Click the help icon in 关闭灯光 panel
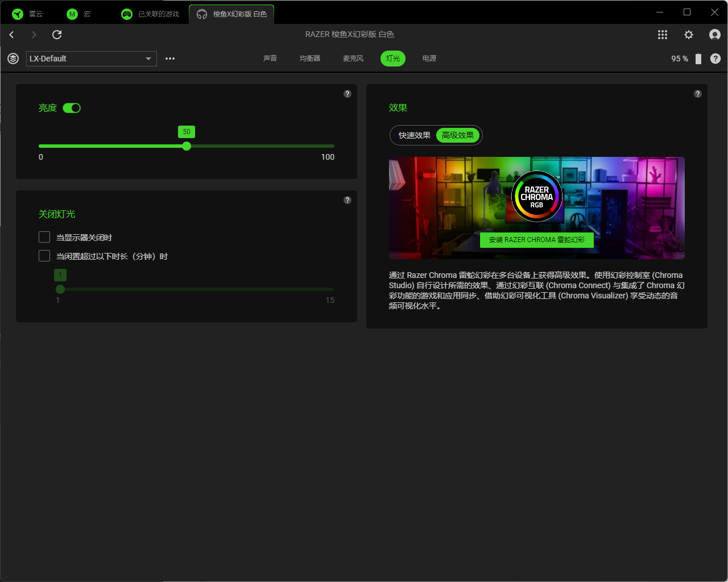728x582 pixels. [348, 200]
